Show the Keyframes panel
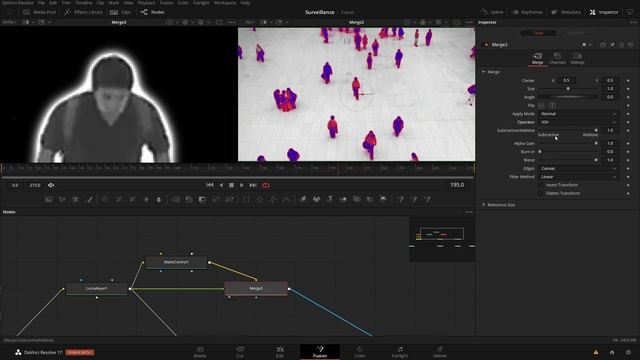Viewport: 640px width, 360px height. (527, 12)
